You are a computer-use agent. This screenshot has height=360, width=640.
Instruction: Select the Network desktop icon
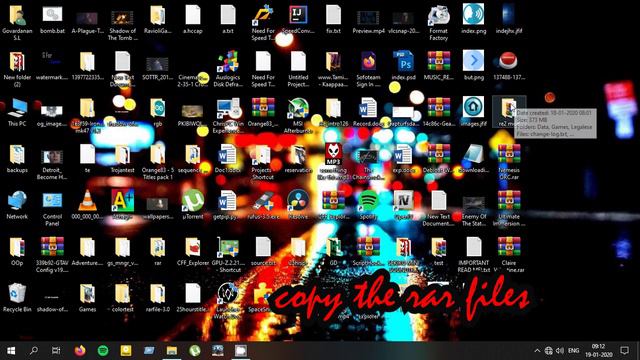(x=17, y=205)
